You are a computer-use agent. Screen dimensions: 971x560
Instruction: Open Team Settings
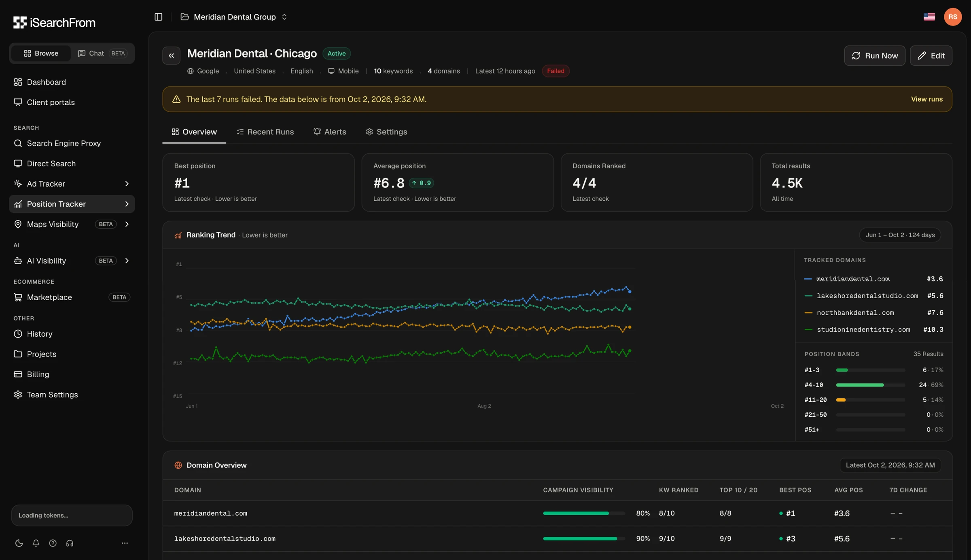[72, 395]
